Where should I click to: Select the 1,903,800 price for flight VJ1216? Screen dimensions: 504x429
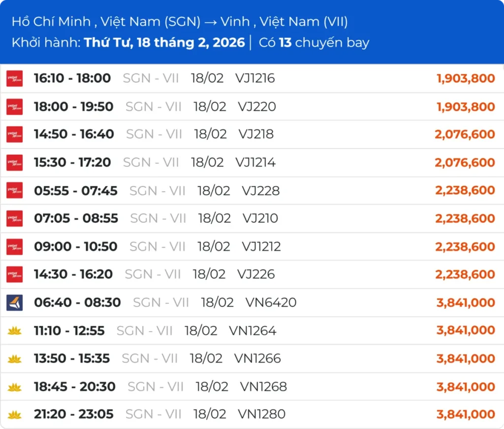(465, 78)
